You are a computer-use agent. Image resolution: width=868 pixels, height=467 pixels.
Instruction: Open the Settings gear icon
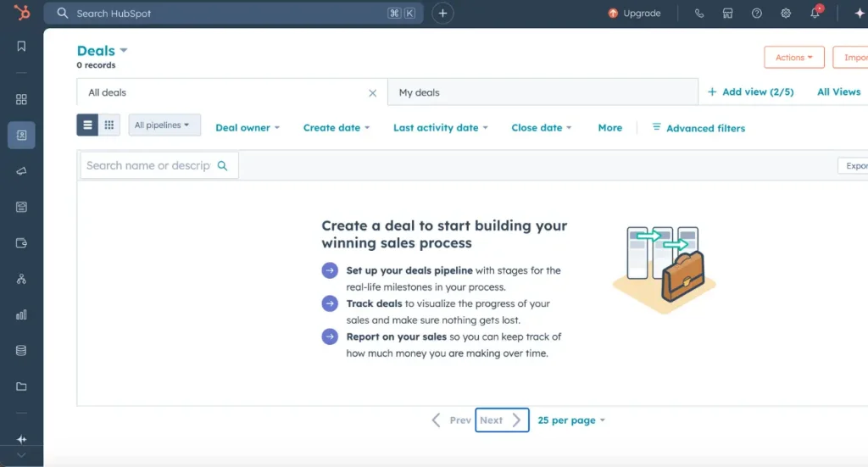point(786,14)
